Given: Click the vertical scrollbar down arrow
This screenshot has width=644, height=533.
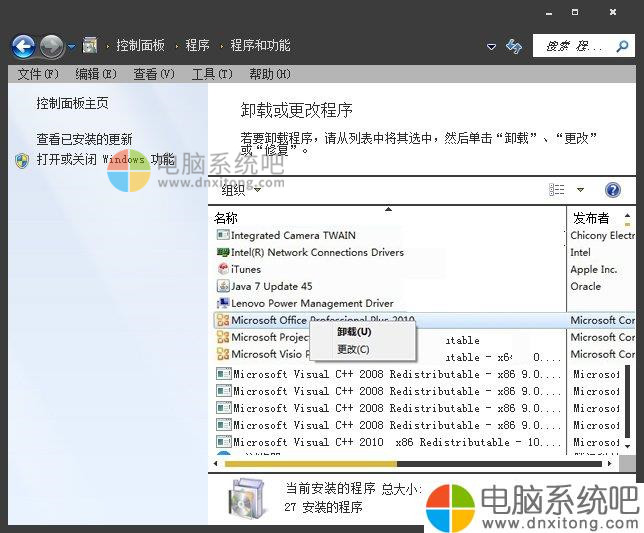Looking at the screenshot, I should pyautogui.click(x=628, y=446).
